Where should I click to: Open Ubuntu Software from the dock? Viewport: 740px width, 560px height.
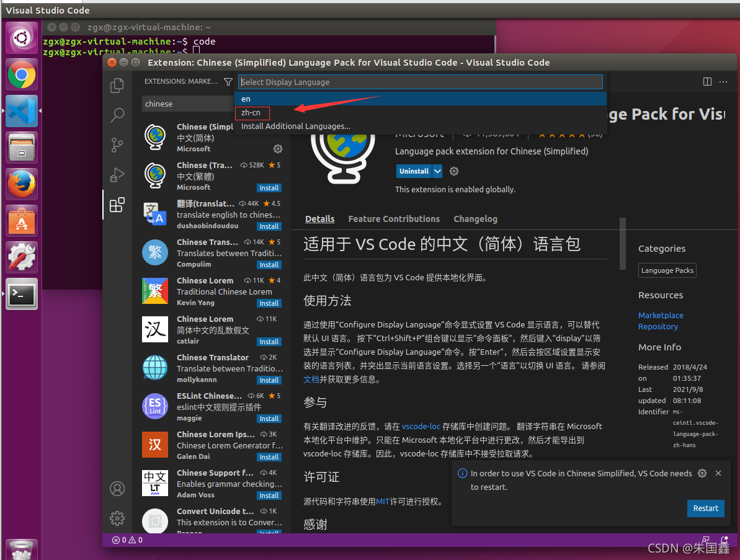coord(22,220)
